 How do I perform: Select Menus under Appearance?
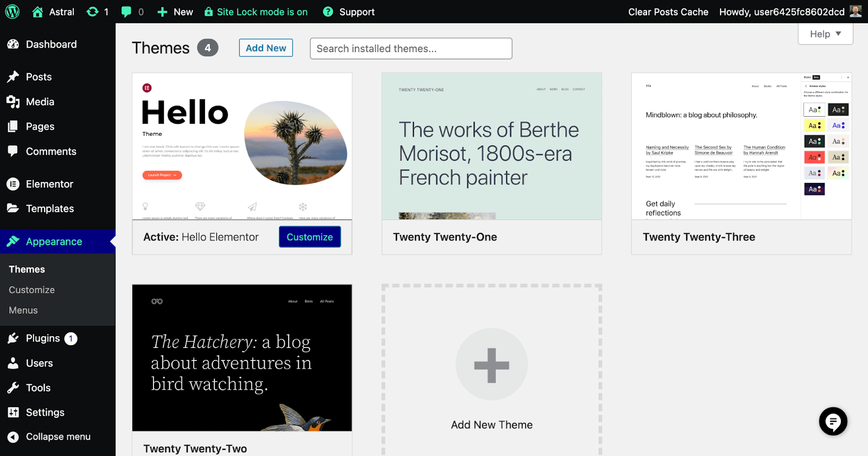coord(23,311)
